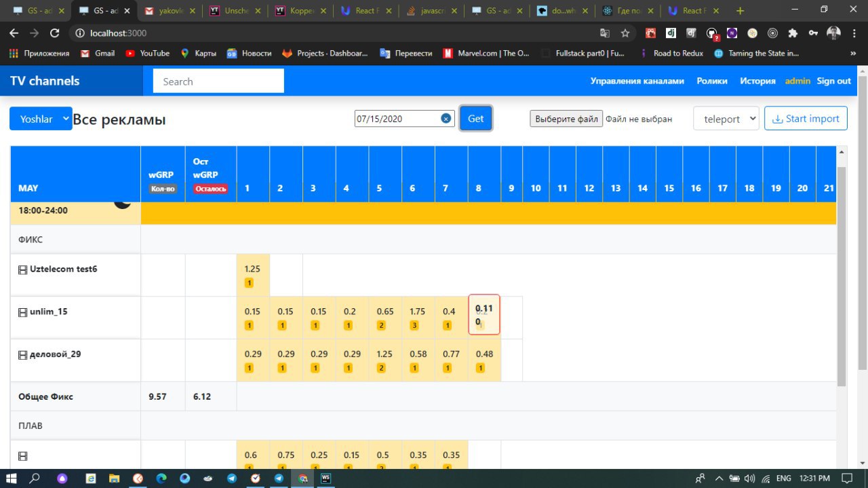Screen dimensions: 868x488
Task: Click the browser back arrow
Action: click(14, 33)
